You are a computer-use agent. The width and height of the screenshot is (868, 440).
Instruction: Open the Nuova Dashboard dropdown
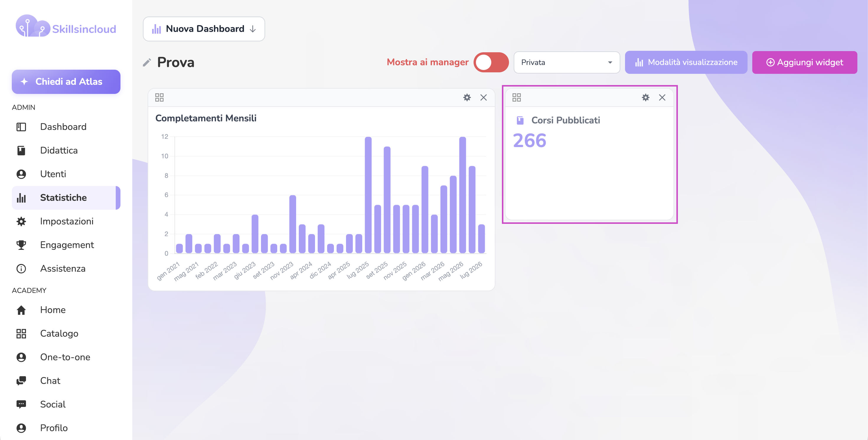tap(204, 29)
